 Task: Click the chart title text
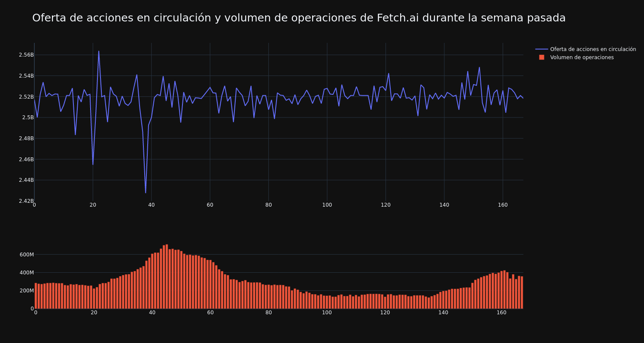click(299, 18)
